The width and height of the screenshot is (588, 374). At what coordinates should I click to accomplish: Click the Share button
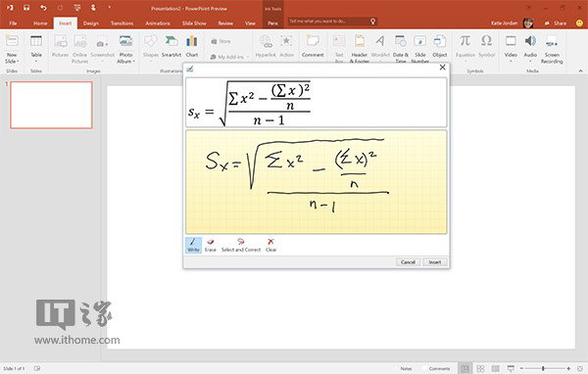[556, 23]
